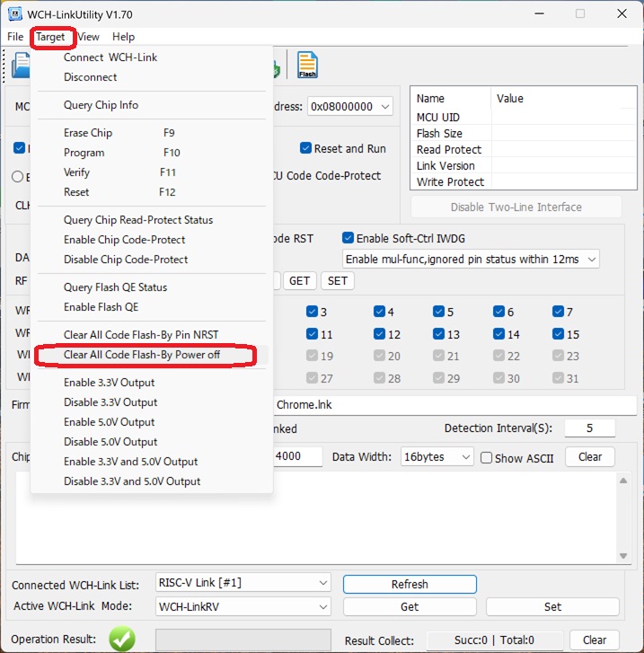
Task: Click the Detection Interval input field
Action: 589,428
